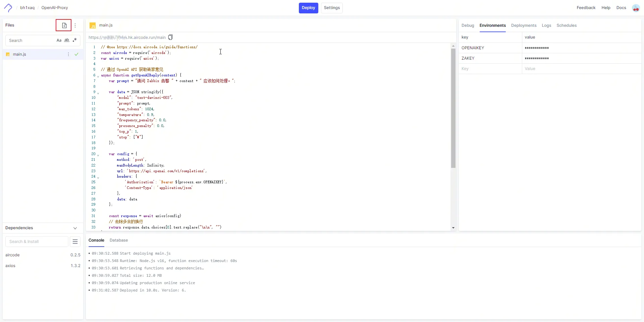Copy the function URL with the copy icon
The width and height of the screenshot is (644, 322).
coord(170,37)
